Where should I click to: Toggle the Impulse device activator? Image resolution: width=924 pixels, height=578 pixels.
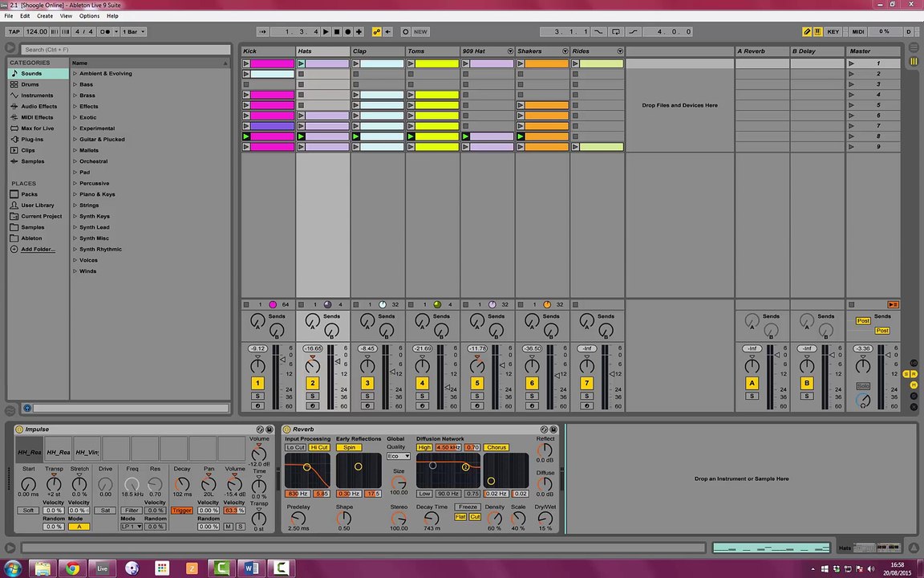(19, 429)
